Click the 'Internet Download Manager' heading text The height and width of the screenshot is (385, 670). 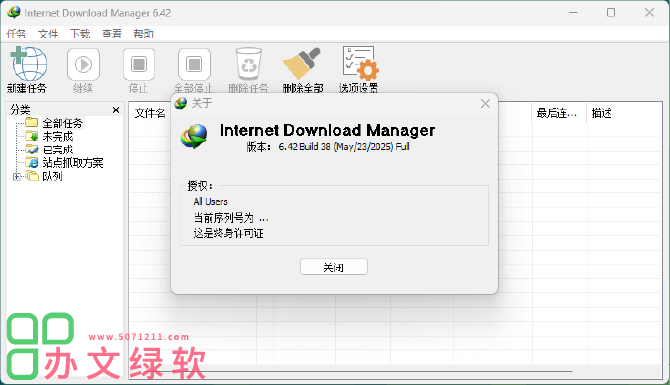pyautogui.click(x=327, y=130)
